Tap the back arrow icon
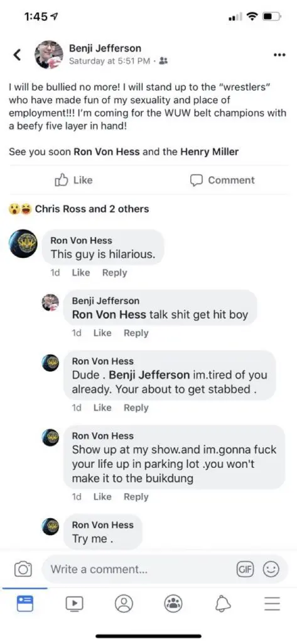The image size is (297, 644). pos(17,54)
